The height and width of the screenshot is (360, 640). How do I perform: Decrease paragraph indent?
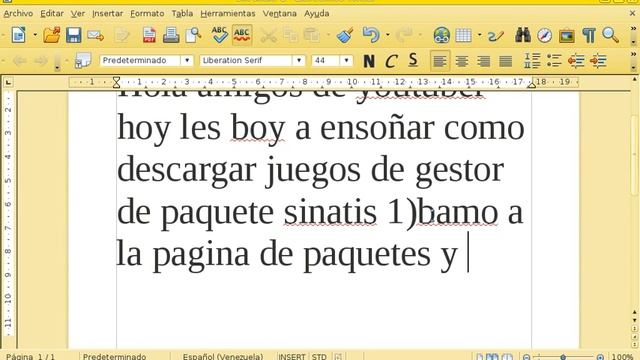pyautogui.click(x=576, y=61)
